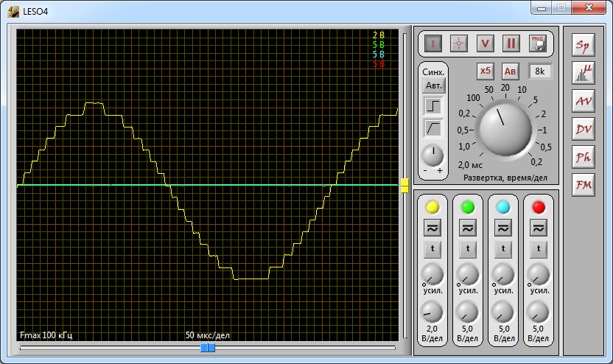Click green channel 5,0 В/дел knob
The width and height of the screenshot is (613, 364).
pos(467,312)
